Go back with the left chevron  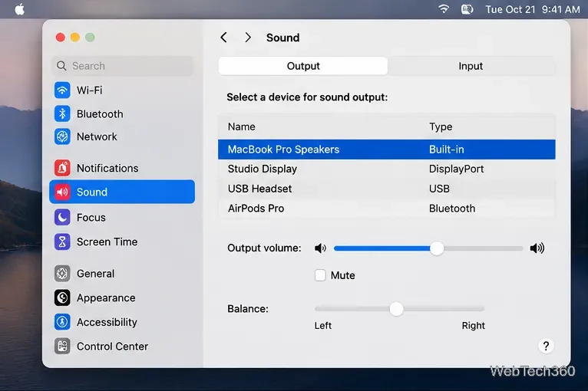click(x=224, y=38)
